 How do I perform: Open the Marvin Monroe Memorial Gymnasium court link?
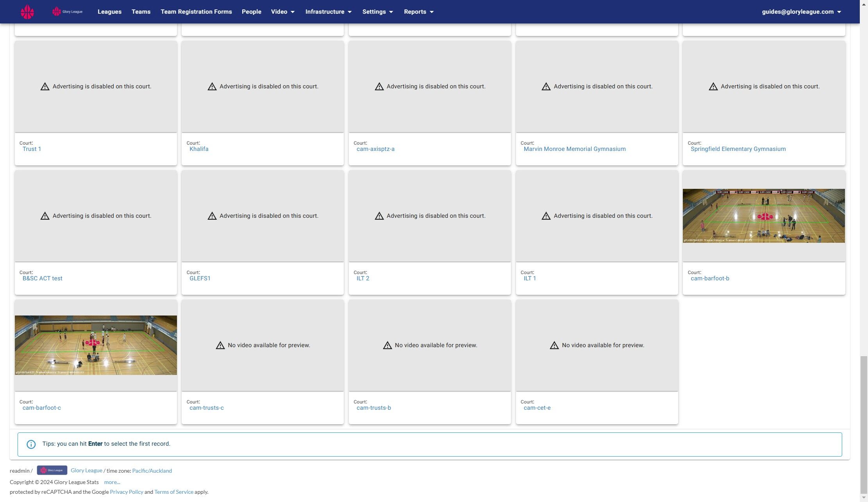pyautogui.click(x=575, y=149)
